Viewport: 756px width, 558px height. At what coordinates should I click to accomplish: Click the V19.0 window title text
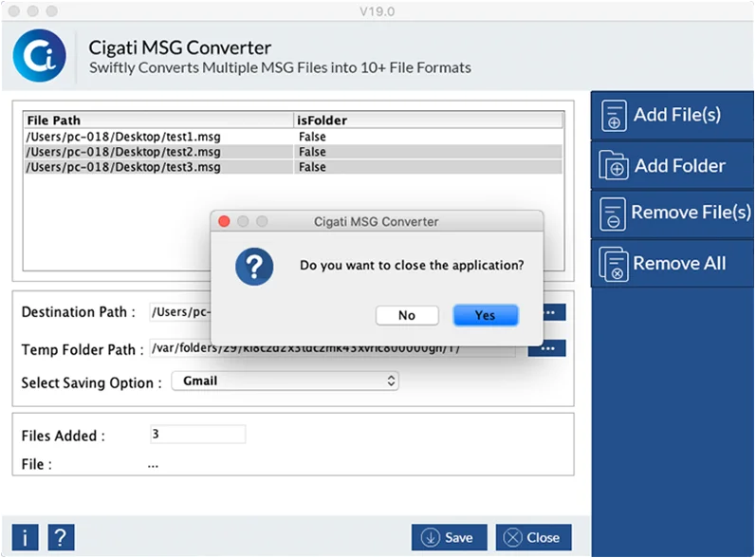pos(377,11)
